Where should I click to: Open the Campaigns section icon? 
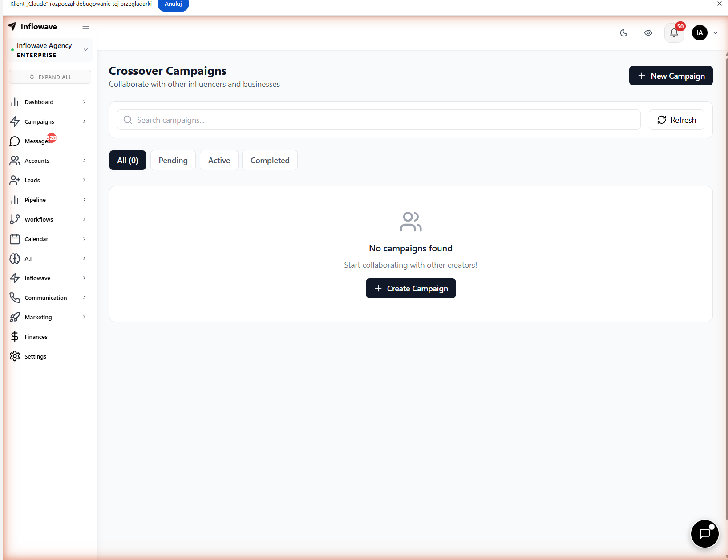[15, 121]
